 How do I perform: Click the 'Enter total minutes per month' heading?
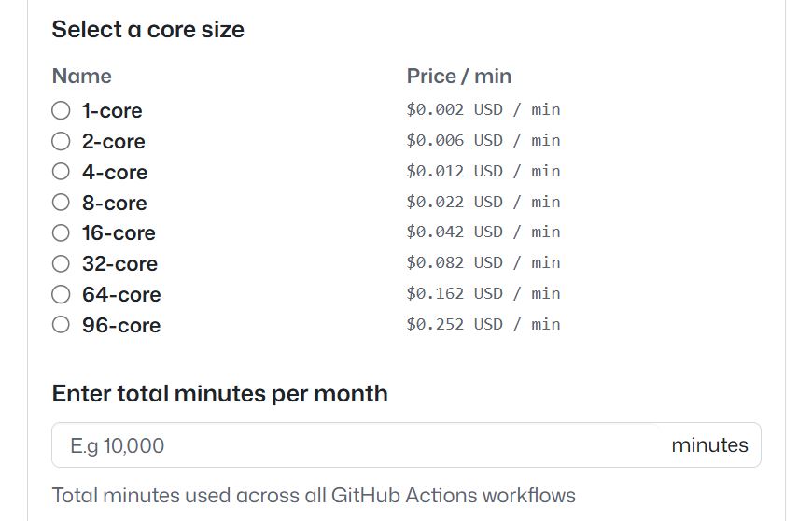coord(219,393)
